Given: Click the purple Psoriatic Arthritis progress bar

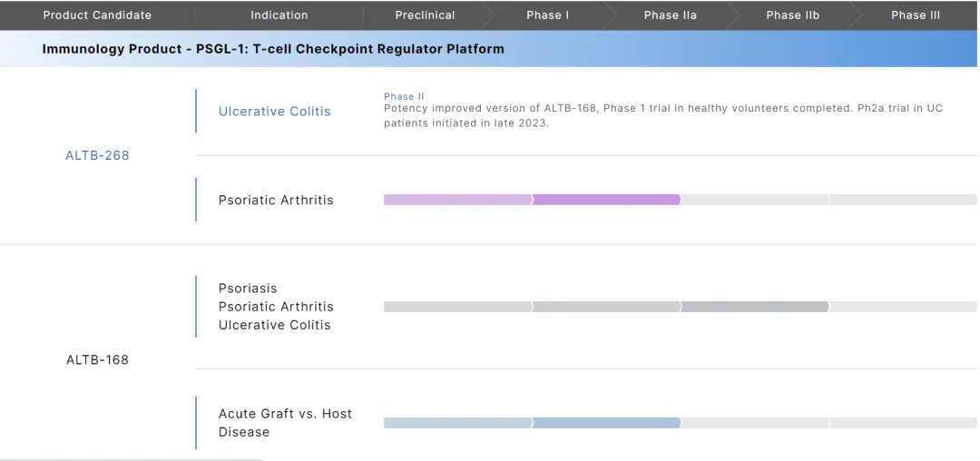Looking at the screenshot, I should pos(532,200).
